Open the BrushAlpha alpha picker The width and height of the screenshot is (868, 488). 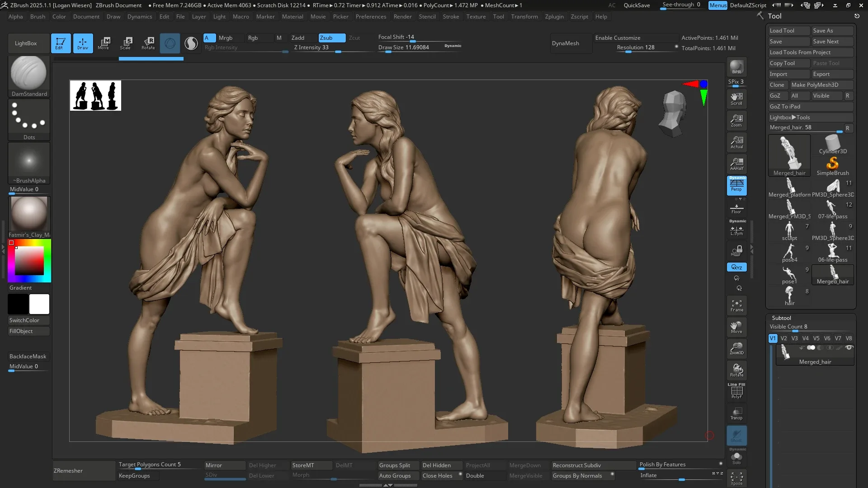click(x=29, y=163)
